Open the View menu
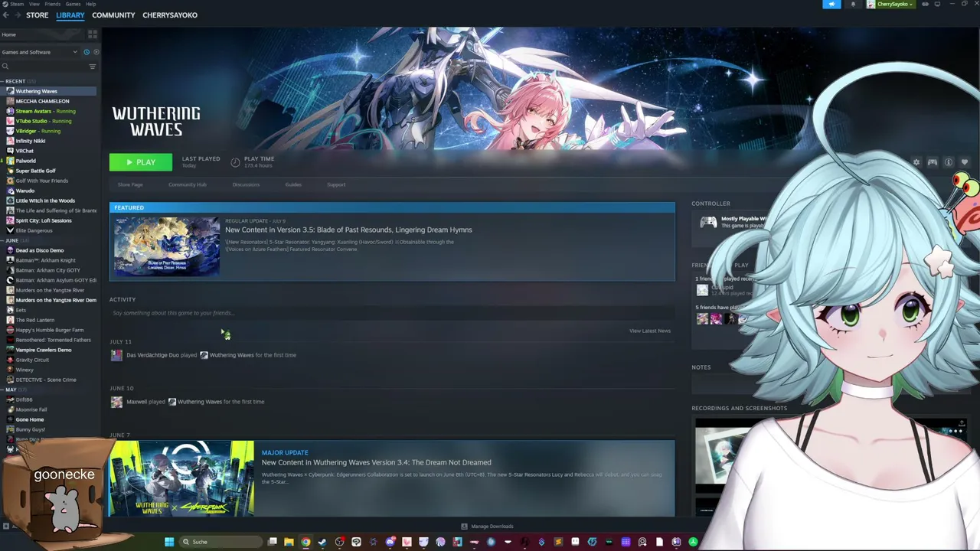This screenshot has height=551, width=980. [35, 4]
